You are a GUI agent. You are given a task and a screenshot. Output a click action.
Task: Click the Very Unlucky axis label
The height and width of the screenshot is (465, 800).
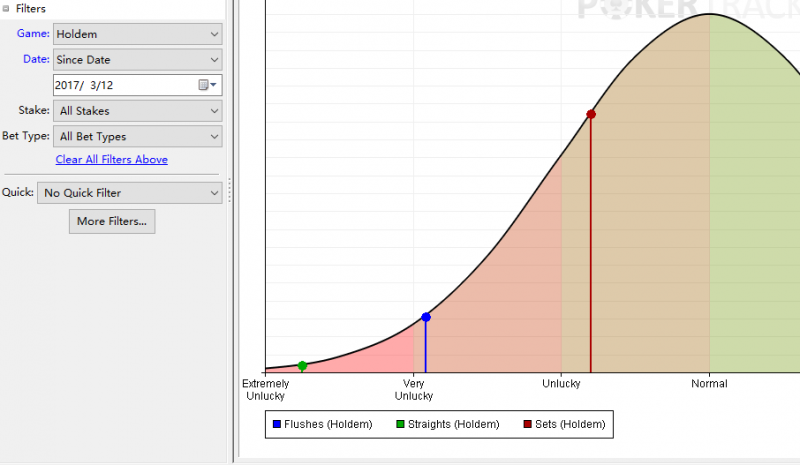point(414,389)
